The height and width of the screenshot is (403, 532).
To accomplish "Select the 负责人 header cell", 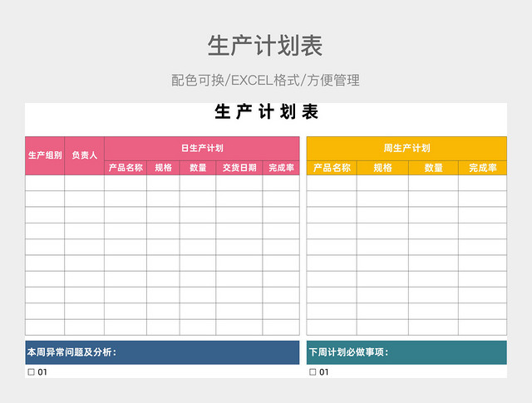I will [x=85, y=155].
